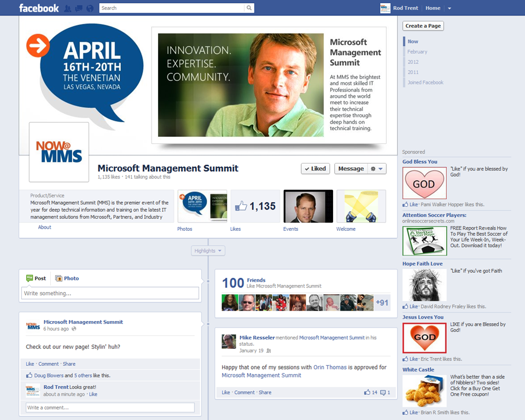Screen dimensions: 525x420
Task: Open Rod Trent name in header
Action: pyautogui.click(x=405, y=8)
